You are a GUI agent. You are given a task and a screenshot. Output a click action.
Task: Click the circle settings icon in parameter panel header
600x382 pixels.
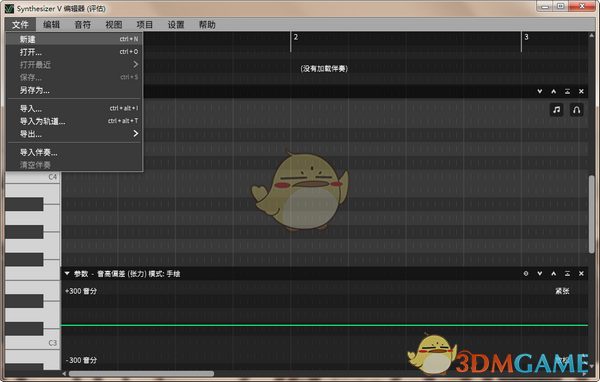(x=526, y=273)
